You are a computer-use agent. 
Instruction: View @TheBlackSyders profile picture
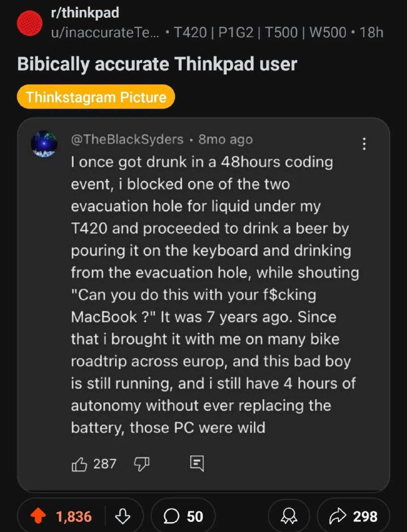pos(45,144)
